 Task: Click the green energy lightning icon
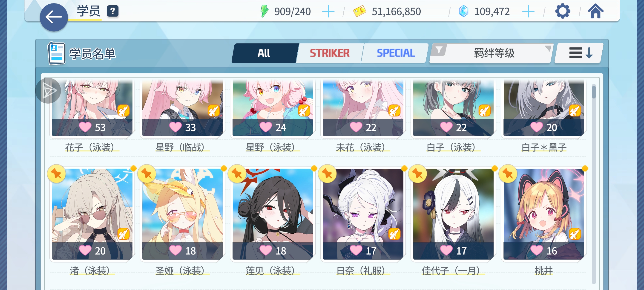[264, 11]
